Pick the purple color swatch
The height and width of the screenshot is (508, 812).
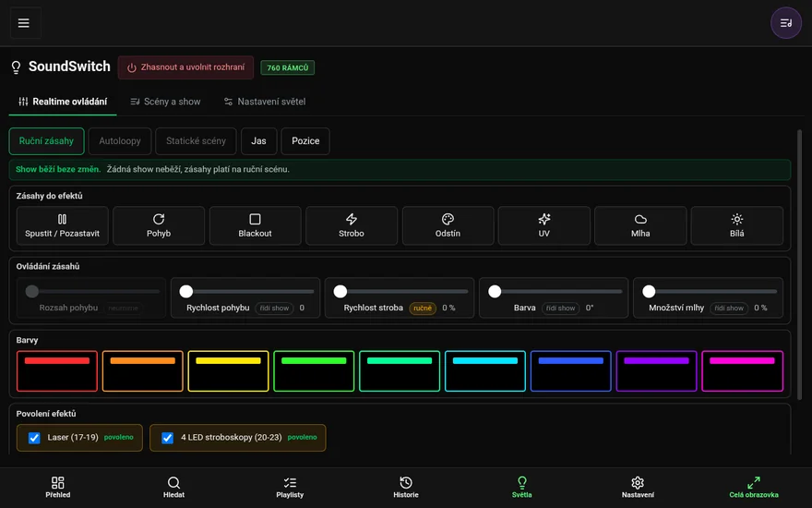pyautogui.click(x=656, y=371)
